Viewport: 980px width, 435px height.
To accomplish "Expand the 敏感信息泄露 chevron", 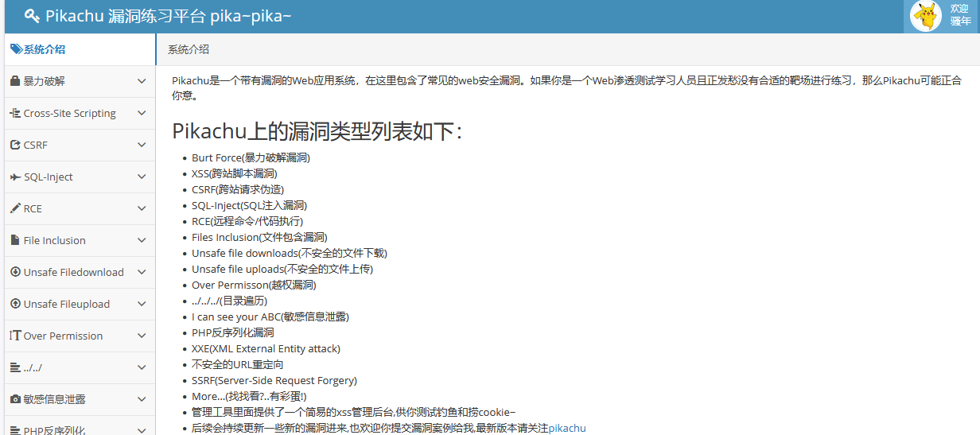I will 142,399.
